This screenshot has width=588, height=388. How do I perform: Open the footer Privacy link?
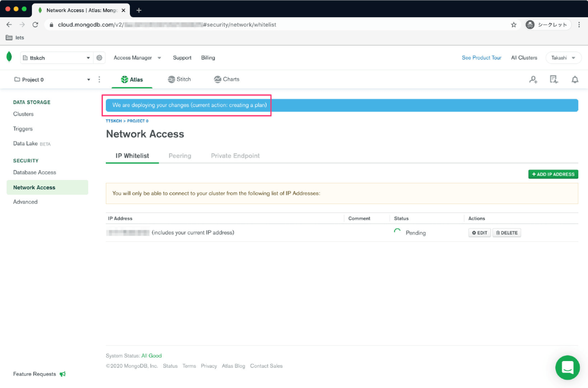coord(209,366)
